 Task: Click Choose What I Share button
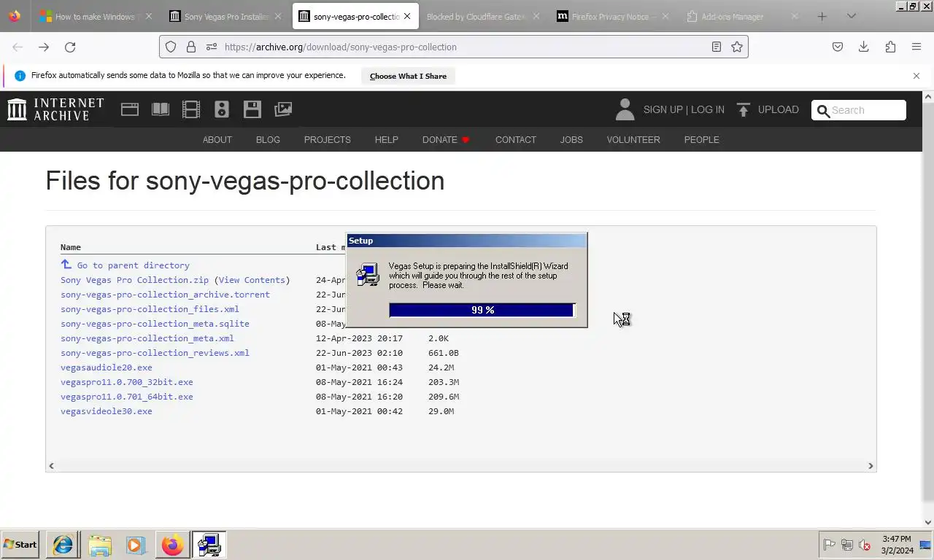(x=408, y=76)
